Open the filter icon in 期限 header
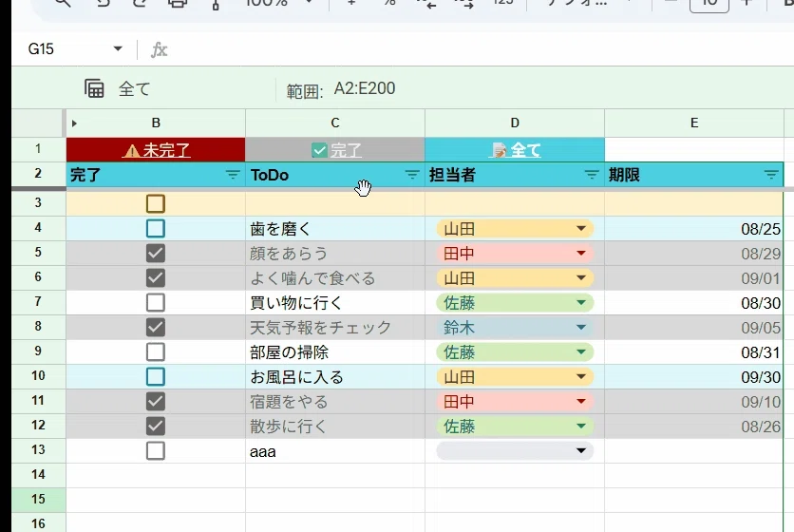Viewport: 794px width, 532px height. 771,175
